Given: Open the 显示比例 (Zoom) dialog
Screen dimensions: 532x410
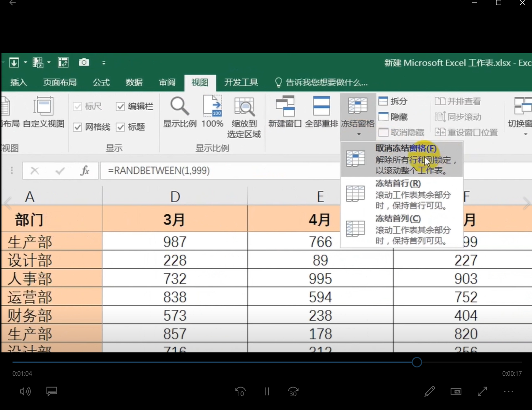Looking at the screenshot, I should [179, 113].
